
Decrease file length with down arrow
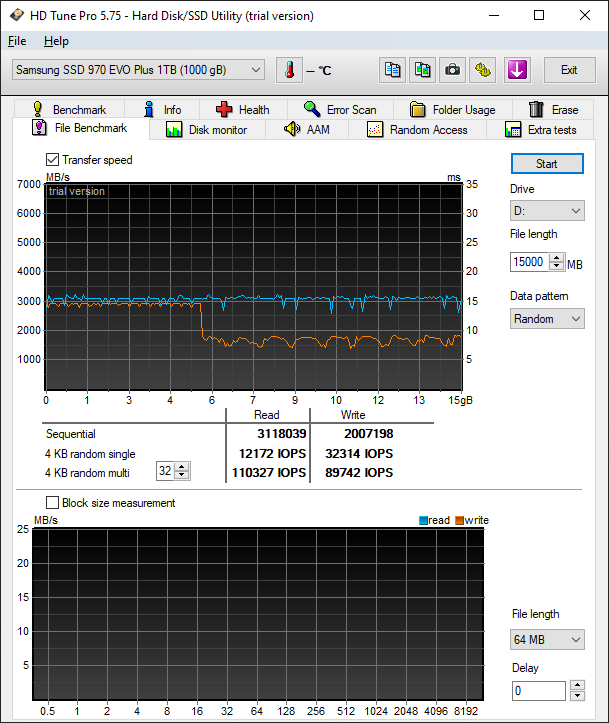click(x=557, y=266)
